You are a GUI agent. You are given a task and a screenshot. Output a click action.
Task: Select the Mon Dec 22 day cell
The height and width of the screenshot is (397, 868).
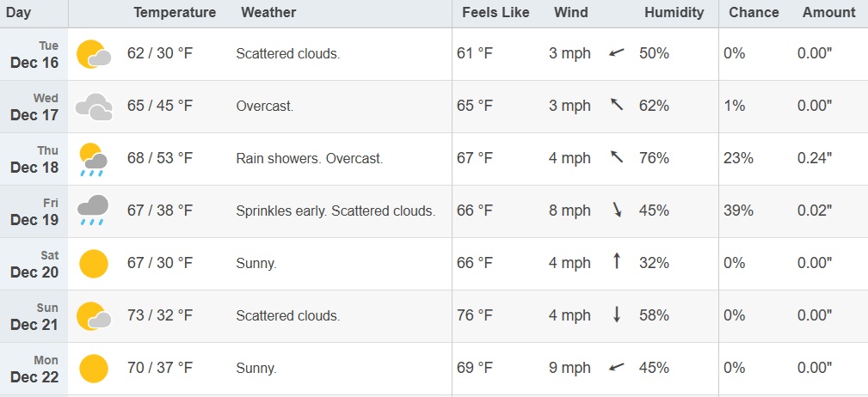(x=34, y=369)
